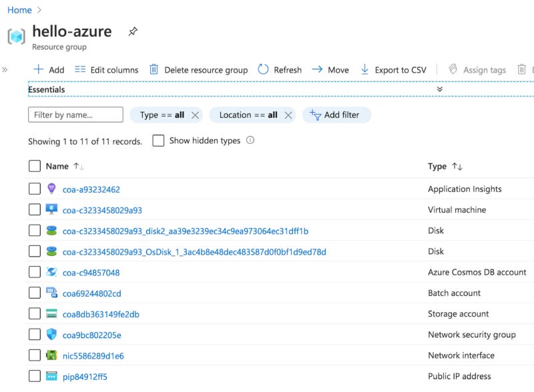Check the coa69244802cd row checkbox
534x392 pixels.
(35, 293)
